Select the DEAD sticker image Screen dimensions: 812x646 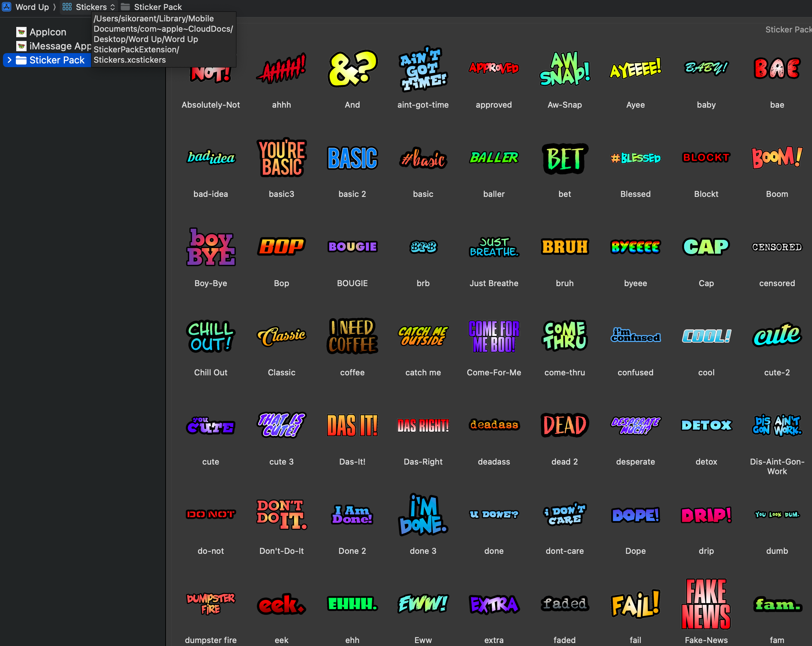click(564, 425)
